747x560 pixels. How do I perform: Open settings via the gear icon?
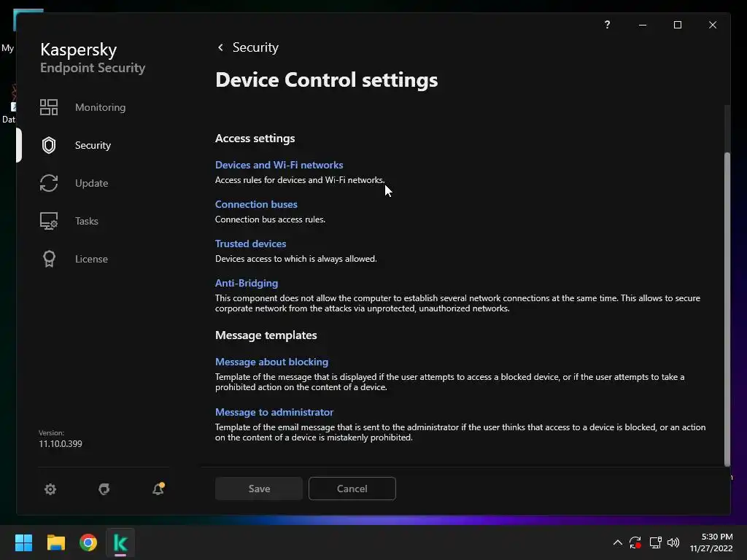click(50, 489)
